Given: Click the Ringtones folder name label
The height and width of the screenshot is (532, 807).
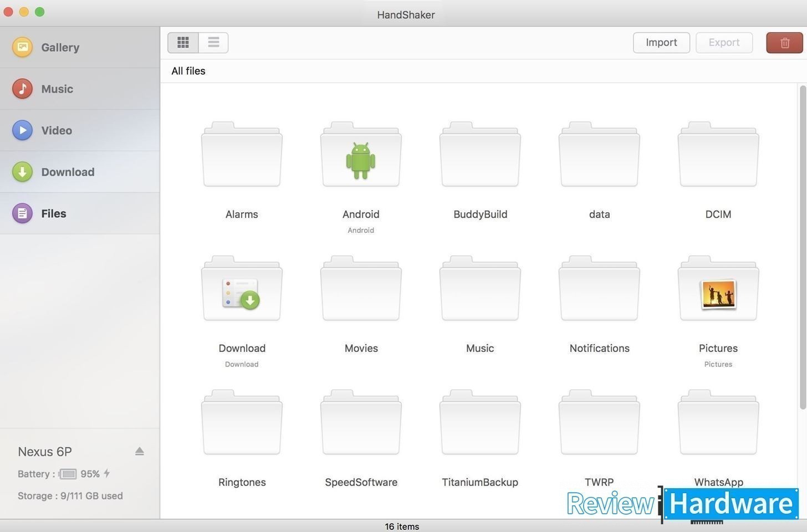Looking at the screenshot, I should [242, 483].
